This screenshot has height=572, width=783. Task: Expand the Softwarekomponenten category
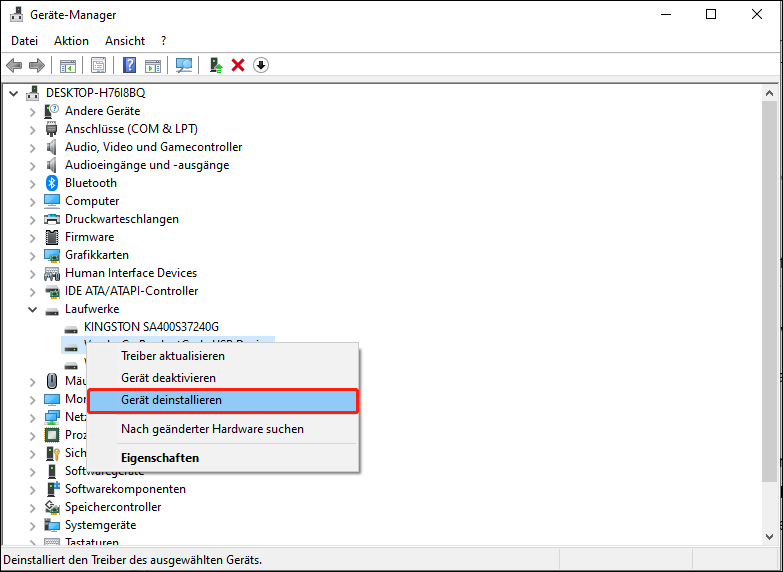[x=32, y=489]
